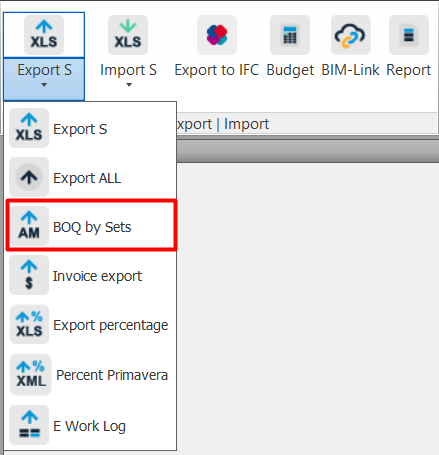Click the up-arrow circle icon for Export ALL
Screen dimensions: 439x455
tap(29, 177)
